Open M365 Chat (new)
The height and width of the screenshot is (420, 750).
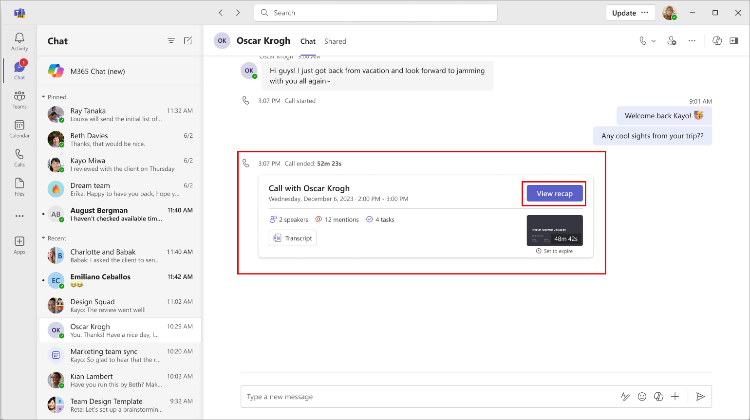tap(120, 71)
